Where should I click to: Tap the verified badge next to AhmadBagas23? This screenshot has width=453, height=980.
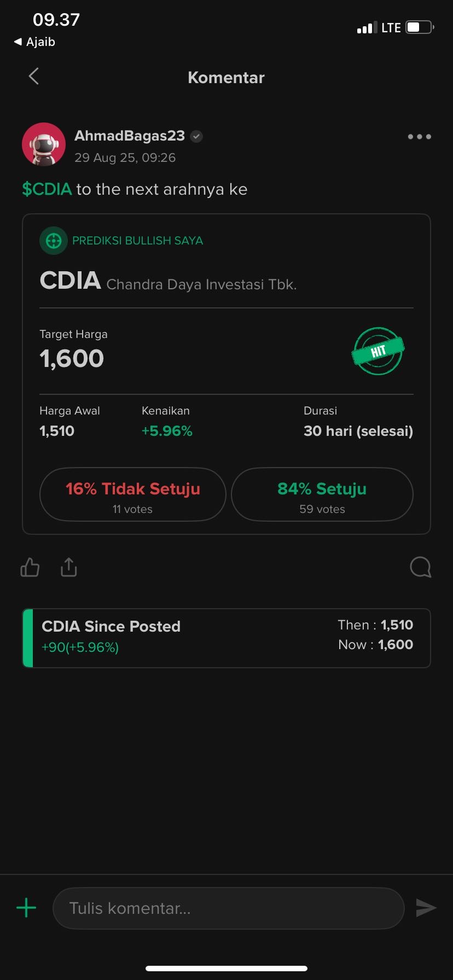pos(196,137)
